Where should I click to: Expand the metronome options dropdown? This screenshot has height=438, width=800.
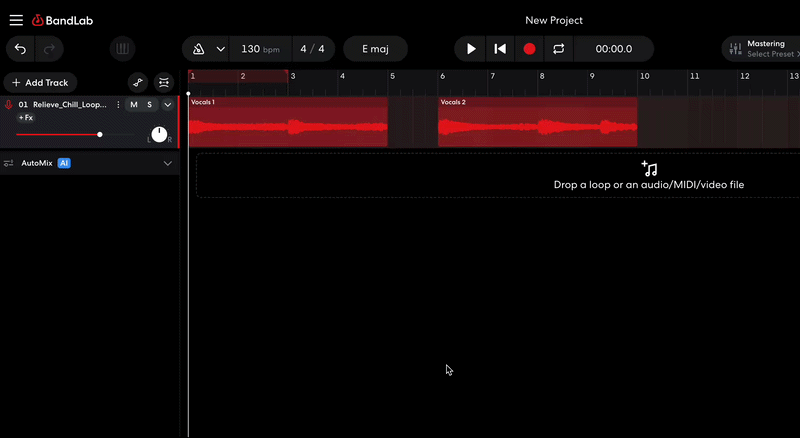click(x=220, y=49)
